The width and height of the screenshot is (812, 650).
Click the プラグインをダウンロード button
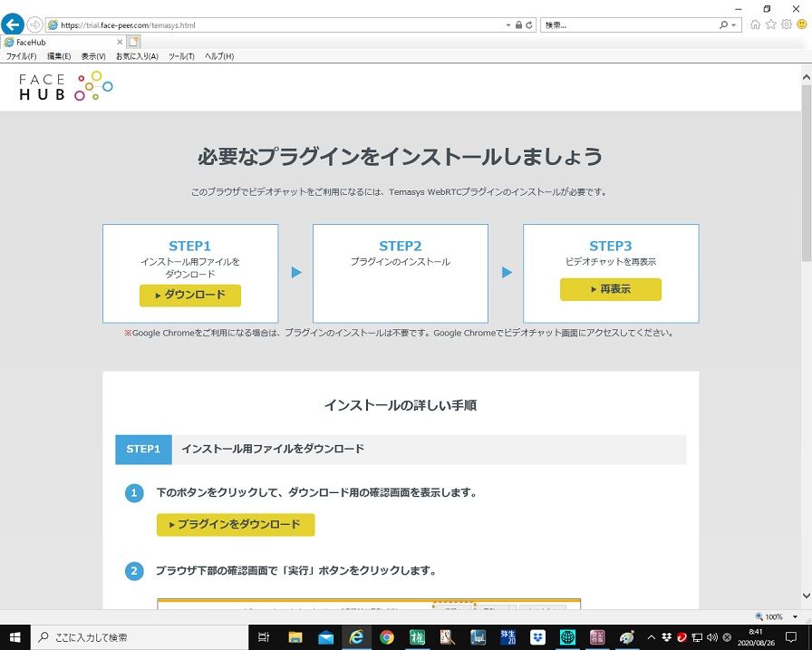coord(236,525)
